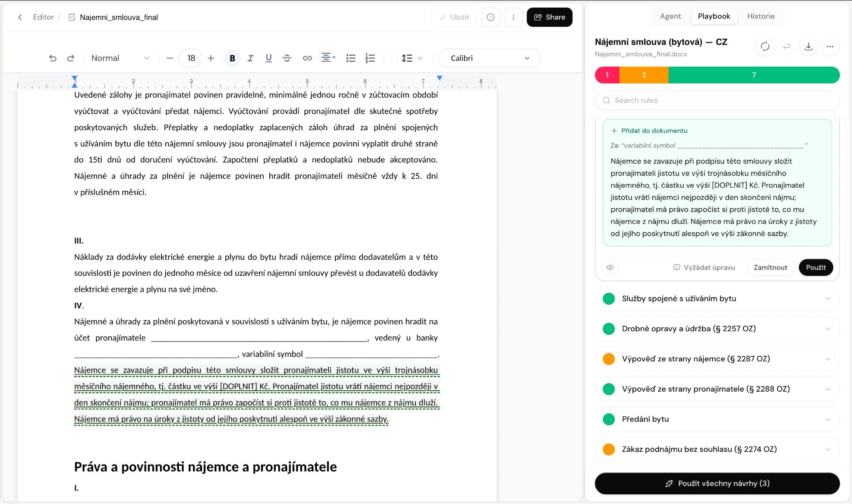Image resolution: width=852 pixels, height=504 pixels.
Task: Switch to the Historie tab
Action: [761, 16]
